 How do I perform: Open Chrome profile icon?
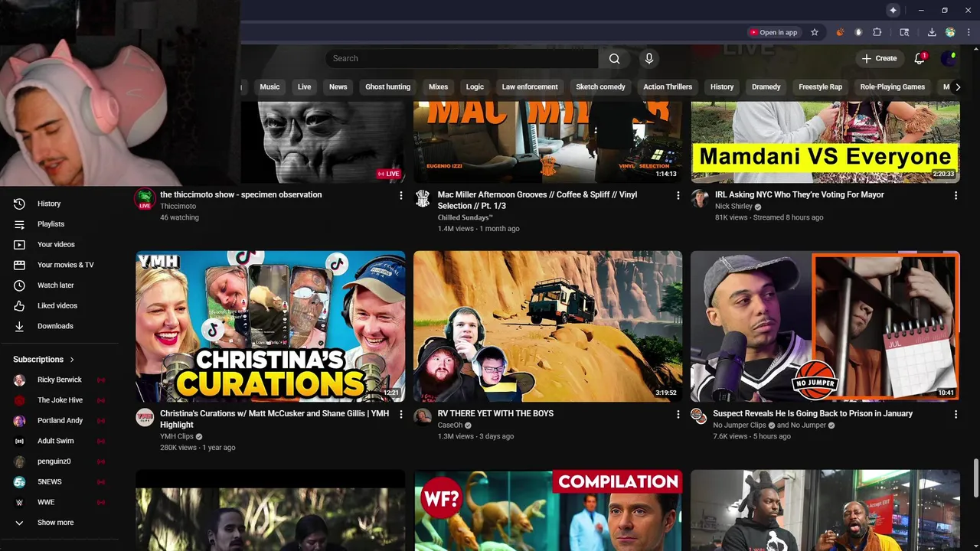950,32
